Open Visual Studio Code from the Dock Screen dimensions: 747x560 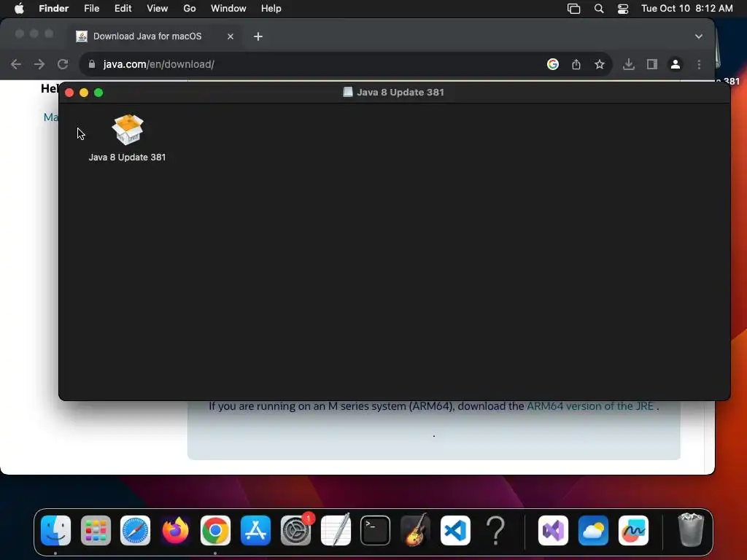pos(455,531)
